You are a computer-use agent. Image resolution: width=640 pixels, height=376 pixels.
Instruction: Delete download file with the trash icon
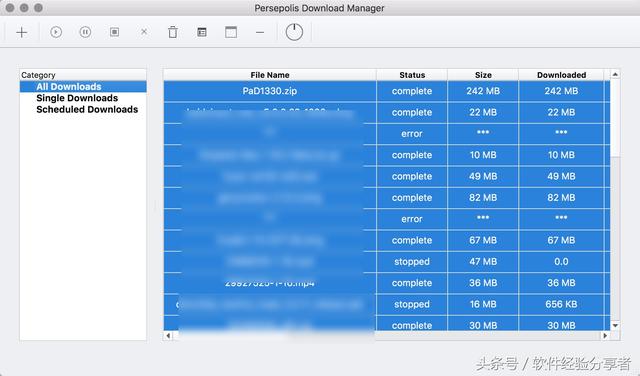pyautogui.click(x=173, y=32)
